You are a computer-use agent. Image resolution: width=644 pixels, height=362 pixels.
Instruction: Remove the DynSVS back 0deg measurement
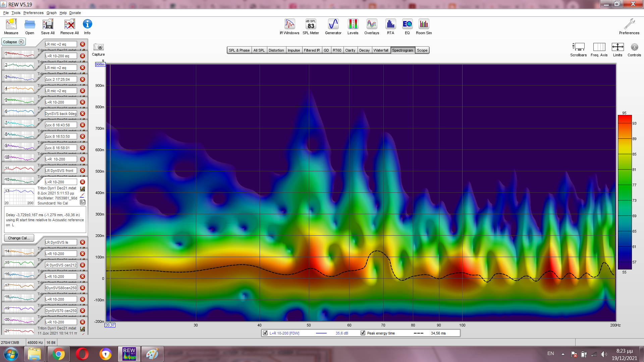tap(83, 114)
